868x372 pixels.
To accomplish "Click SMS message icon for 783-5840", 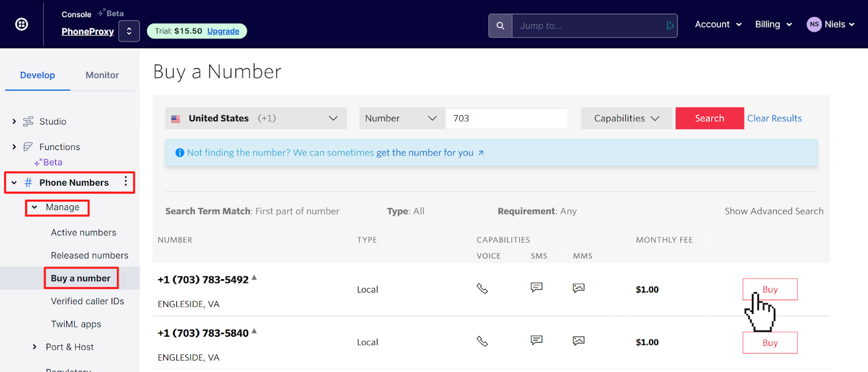I will pyautogui.click(x=537, y=340).
